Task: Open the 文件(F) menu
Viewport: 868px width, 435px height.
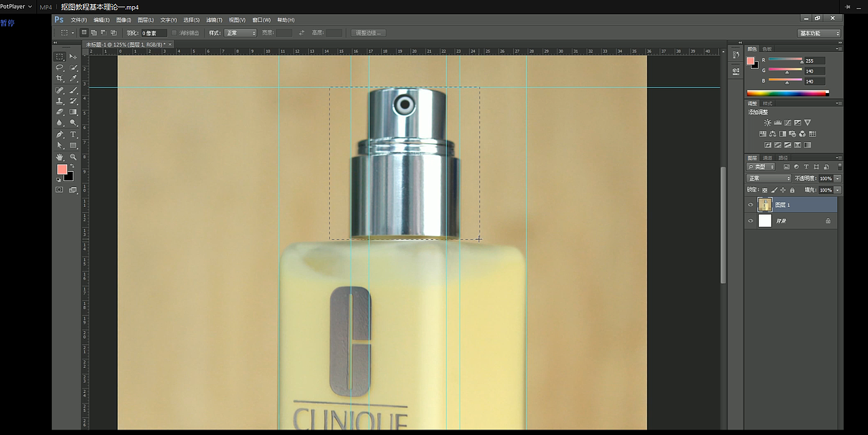Action: pos(79,20)
